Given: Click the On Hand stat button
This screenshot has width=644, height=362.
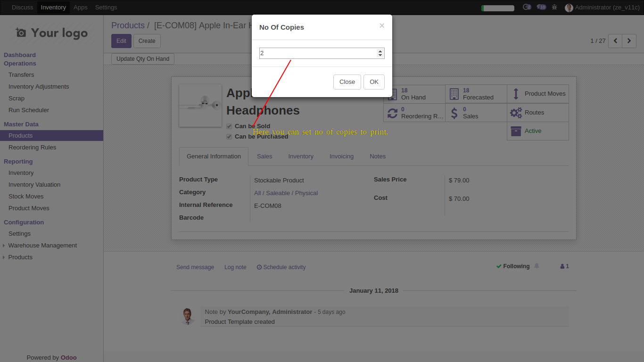Looking at the screenshot, I should tap(414, 94).
